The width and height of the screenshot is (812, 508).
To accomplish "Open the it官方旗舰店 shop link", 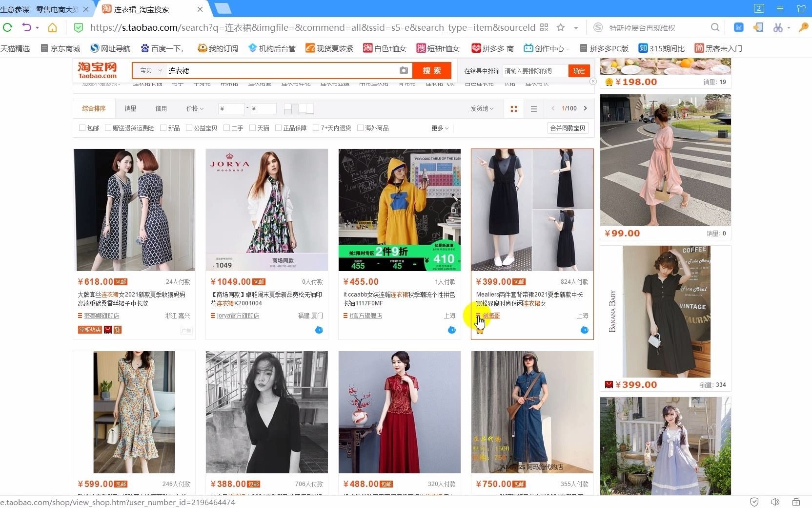I will 365,316.
